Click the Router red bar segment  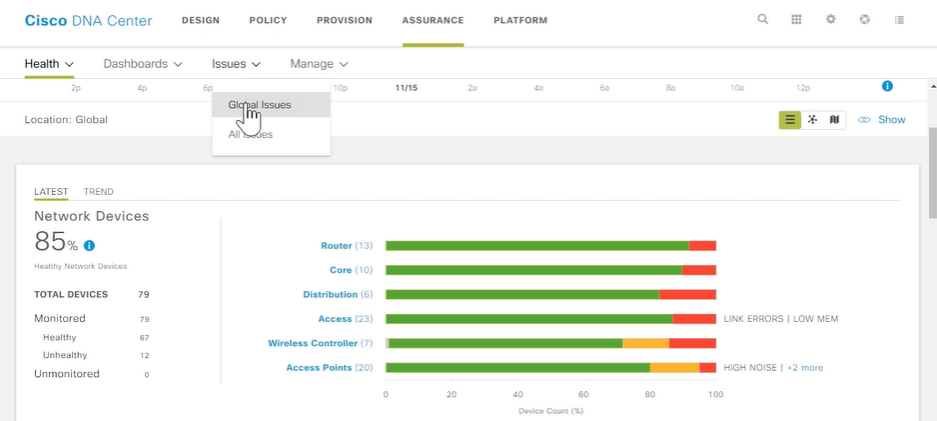(x=702, y=245)
